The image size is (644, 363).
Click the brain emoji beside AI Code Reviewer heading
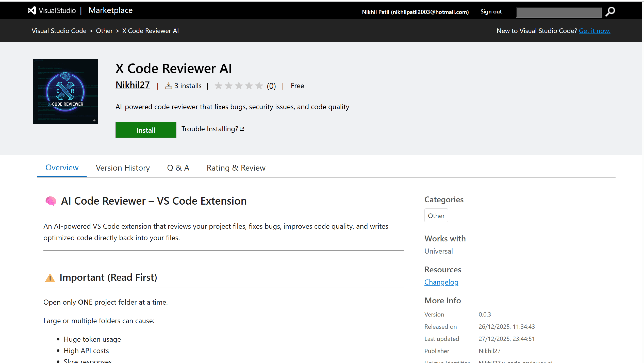tap(51, 201)
